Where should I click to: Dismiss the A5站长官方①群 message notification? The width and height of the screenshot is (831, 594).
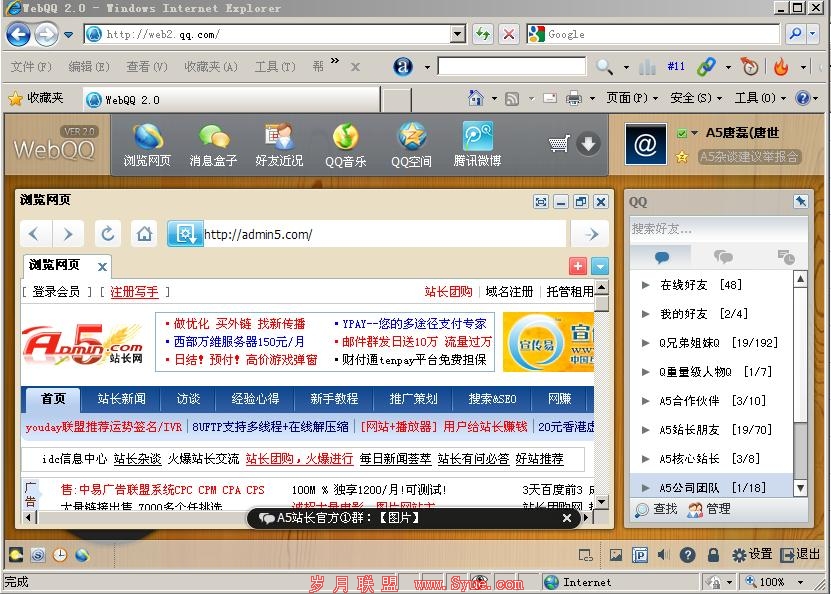tap(567, 518)
